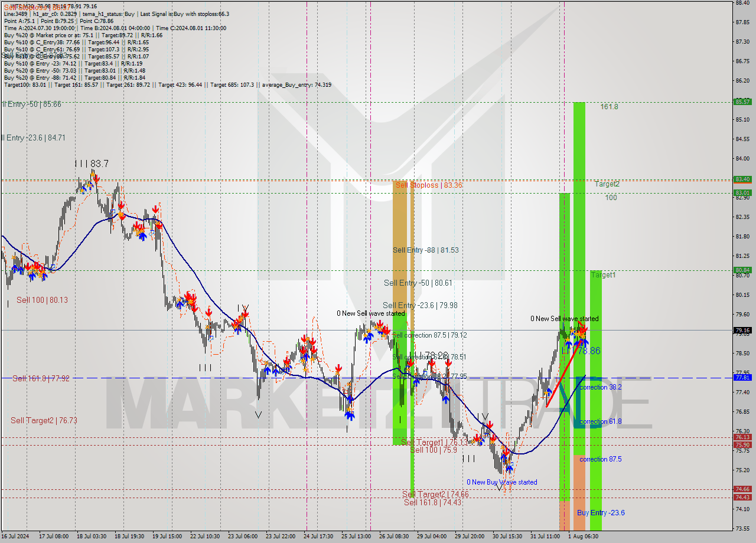Viewport: 756px width, 543px height.
Task: Select the 74.43 red price axis tag
Action: click(742, 498)
